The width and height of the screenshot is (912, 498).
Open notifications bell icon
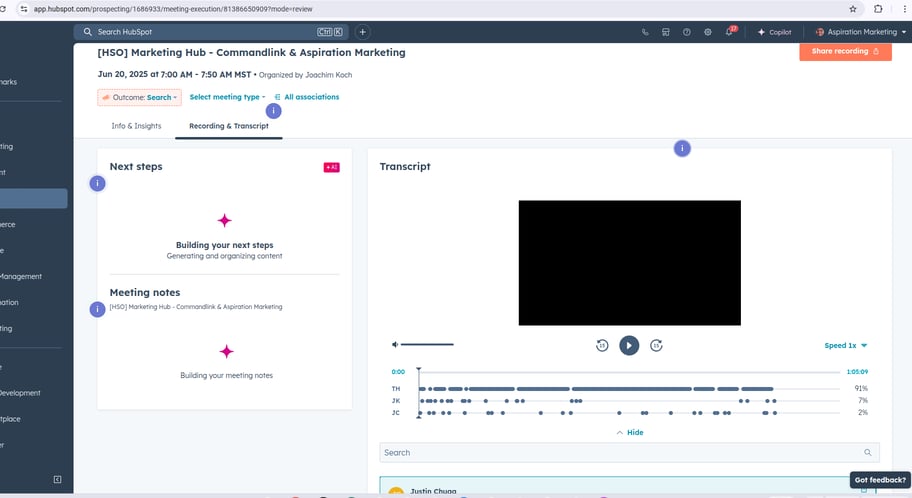pos(729,32)
